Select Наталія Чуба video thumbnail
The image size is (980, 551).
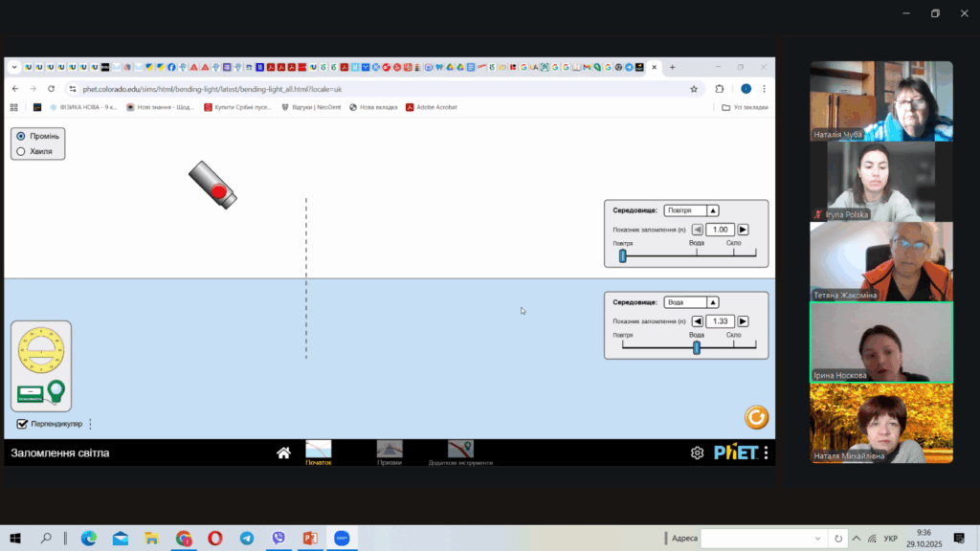881,101
